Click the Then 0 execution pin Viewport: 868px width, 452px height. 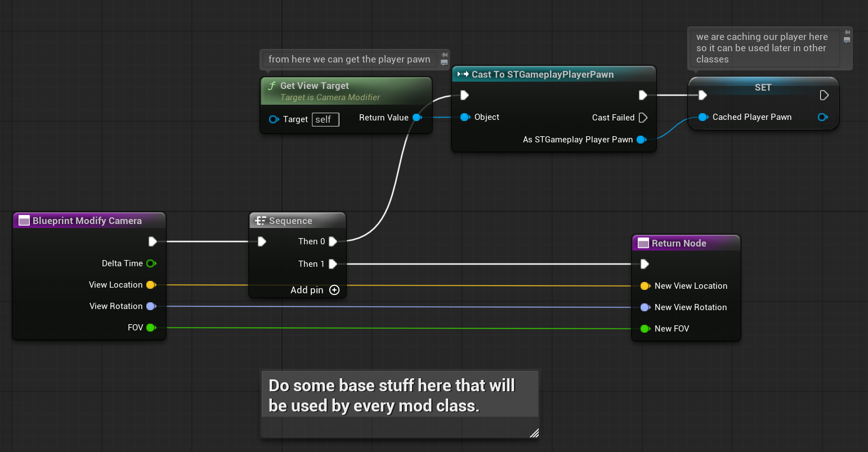click(333, 241)
